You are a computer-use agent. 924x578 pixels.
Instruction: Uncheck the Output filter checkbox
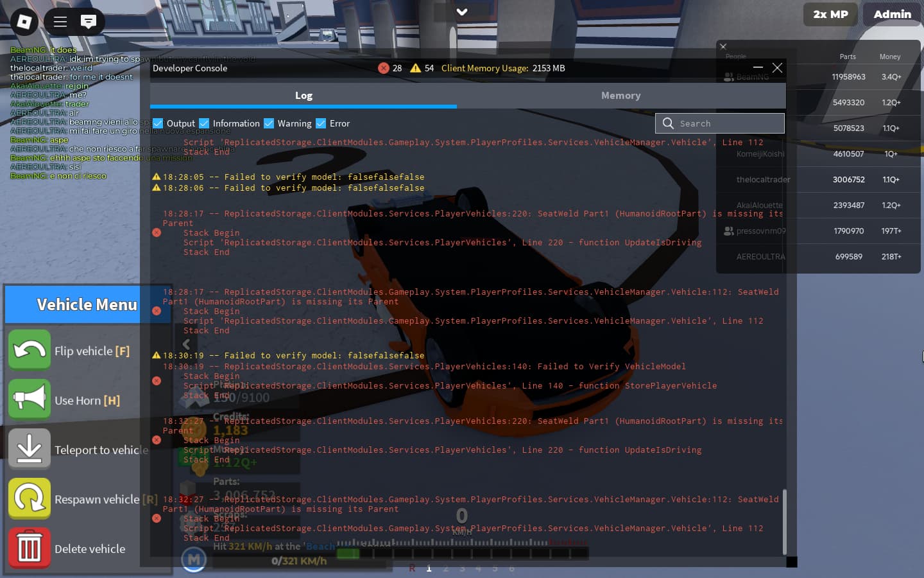[158, 123]
